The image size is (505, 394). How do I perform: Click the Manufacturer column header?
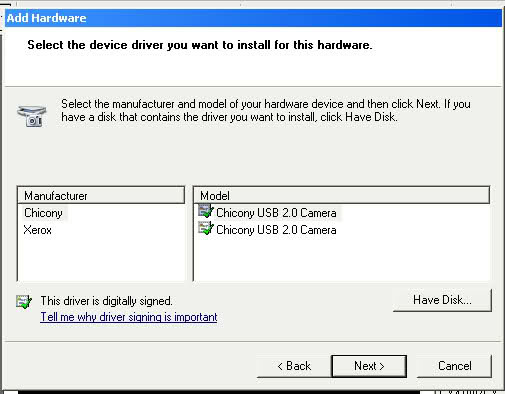pyautogui.click(x=101, y=195)
